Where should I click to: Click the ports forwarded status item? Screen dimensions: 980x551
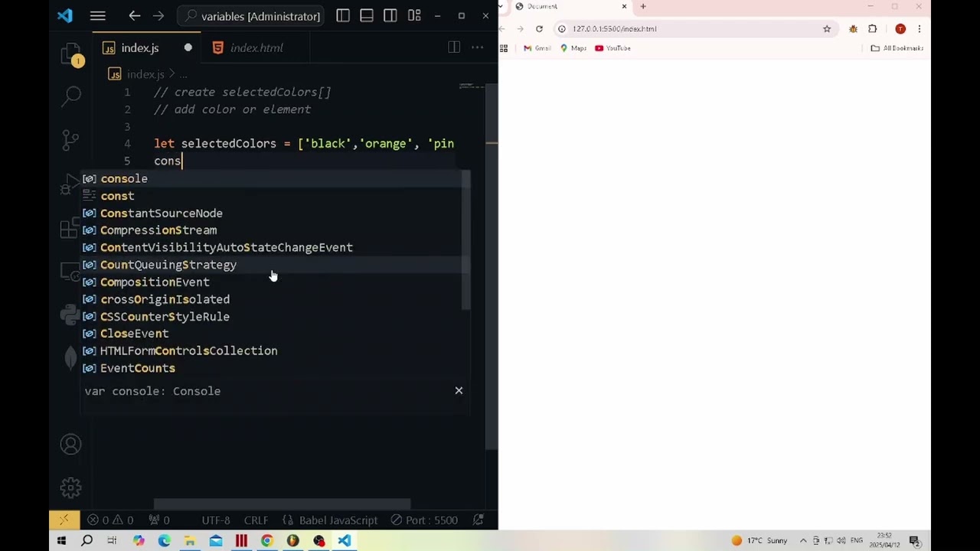[158, 520]
